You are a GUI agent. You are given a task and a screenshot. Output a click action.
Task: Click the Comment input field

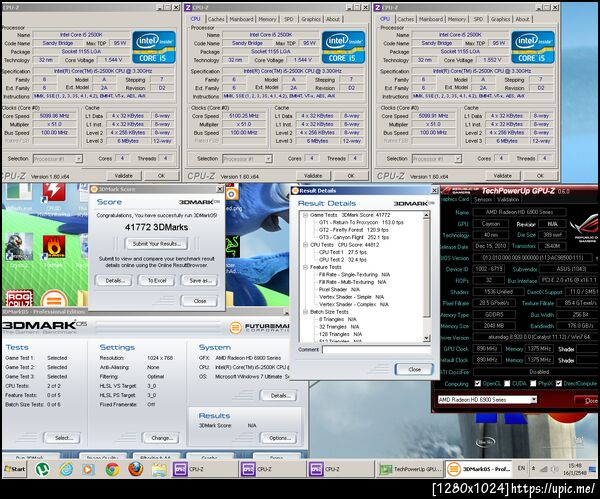pyautogui.click(x=377, y=349)
